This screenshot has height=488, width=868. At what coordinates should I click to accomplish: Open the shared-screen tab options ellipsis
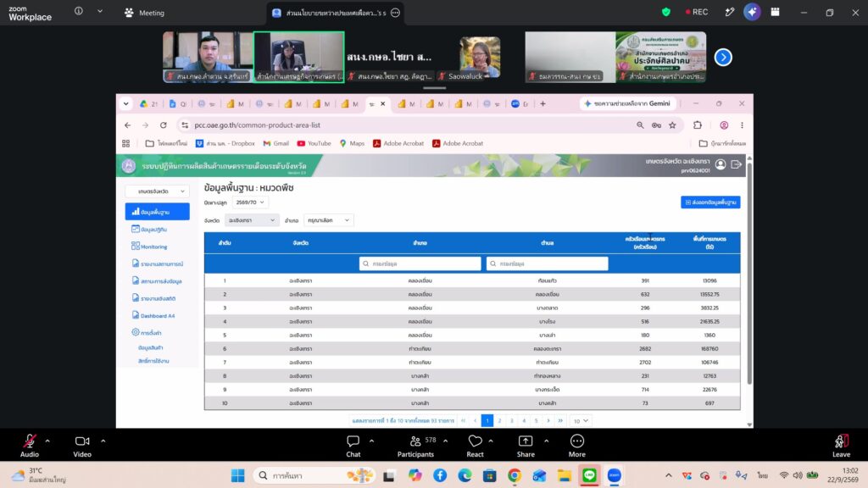coord(395,13)
